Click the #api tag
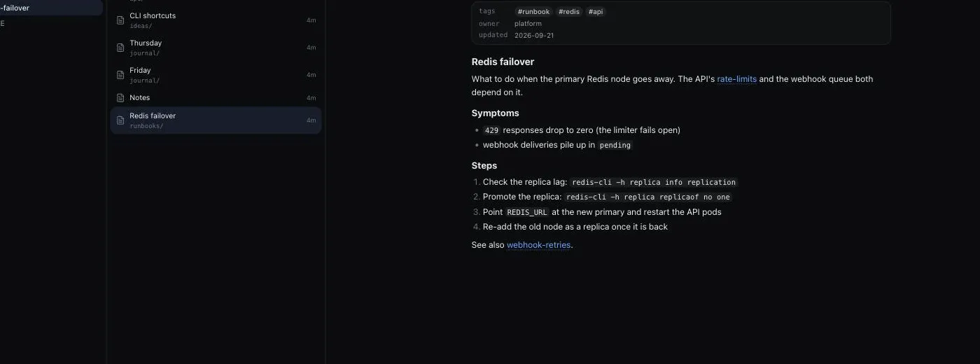The image size is (980, 364). click(x=595, y=12)
